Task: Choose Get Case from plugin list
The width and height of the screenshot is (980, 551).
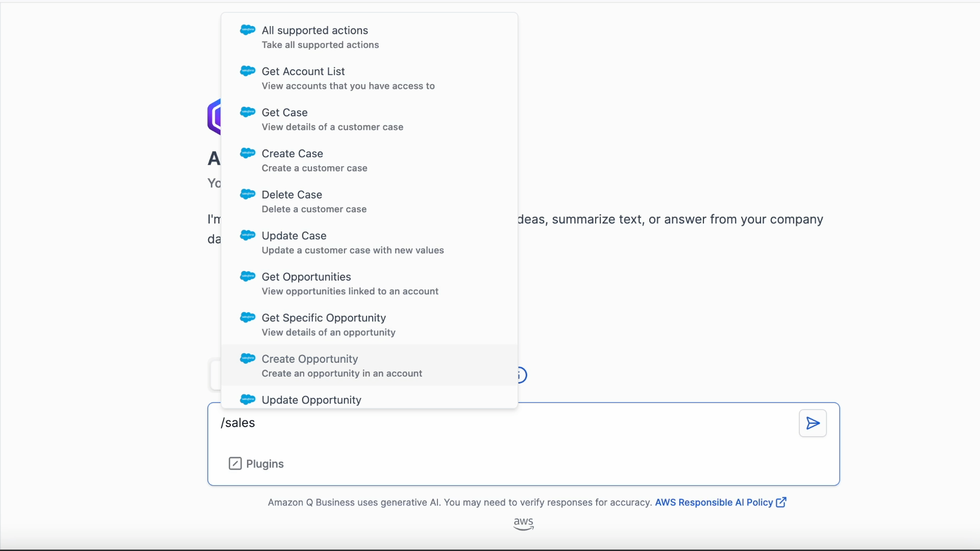Action: (x=284, y=113)
